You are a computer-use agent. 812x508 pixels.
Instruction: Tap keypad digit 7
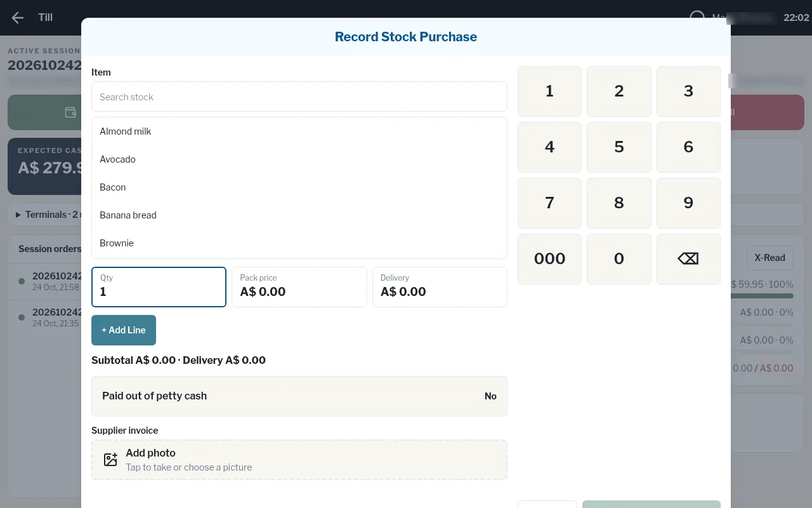click(549, 203)
